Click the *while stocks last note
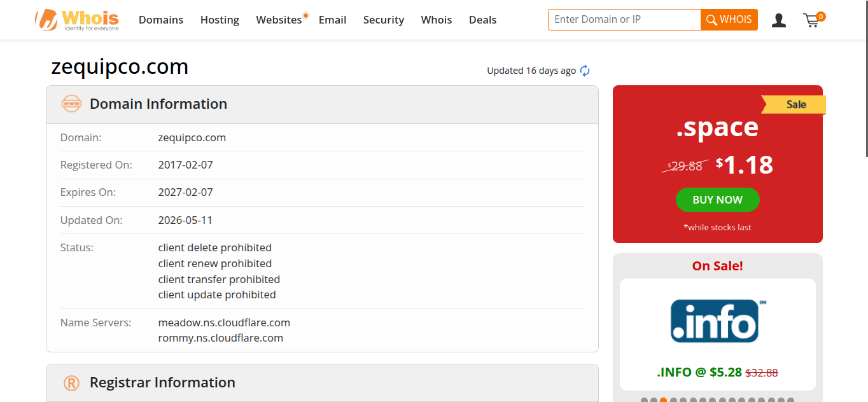This screenshot has height=402, width=868. tap(717, 227)
